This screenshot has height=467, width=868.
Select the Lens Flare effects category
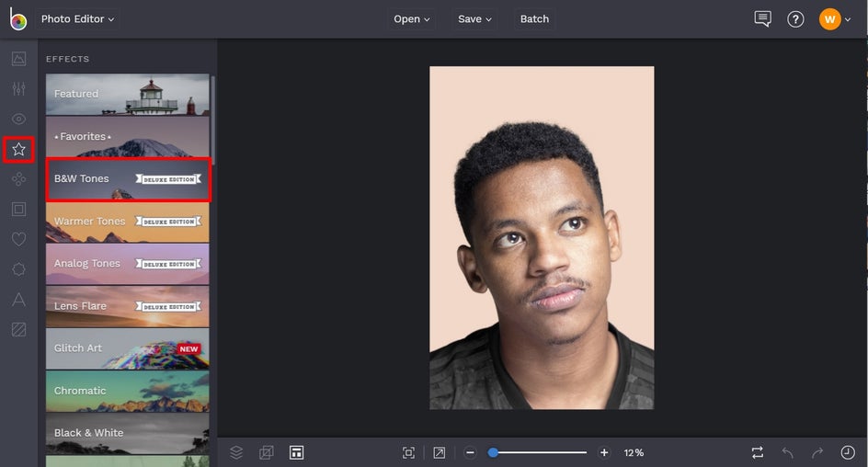[x=127, y=306]
